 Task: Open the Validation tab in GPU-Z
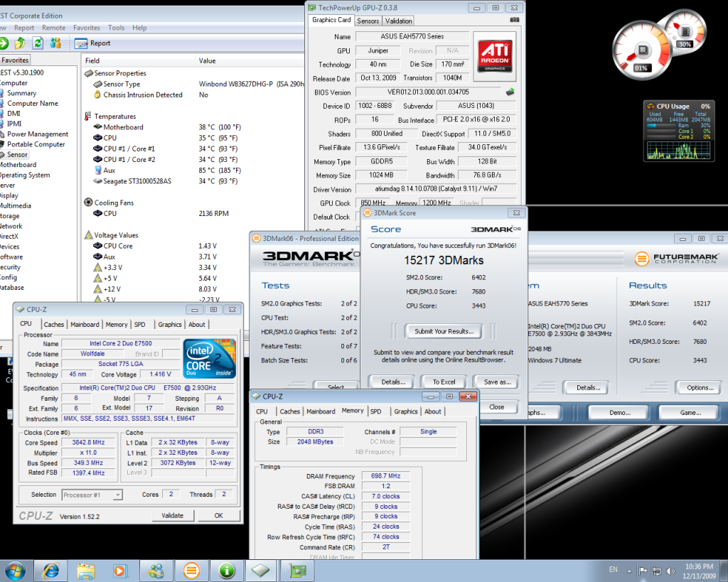[x=399, y=21]
